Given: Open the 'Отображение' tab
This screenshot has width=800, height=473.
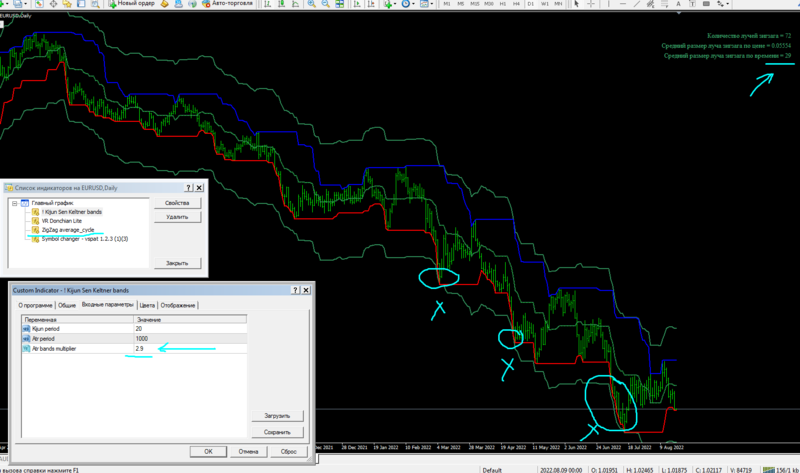Looking at the screenshot, I should coord(178,305).
